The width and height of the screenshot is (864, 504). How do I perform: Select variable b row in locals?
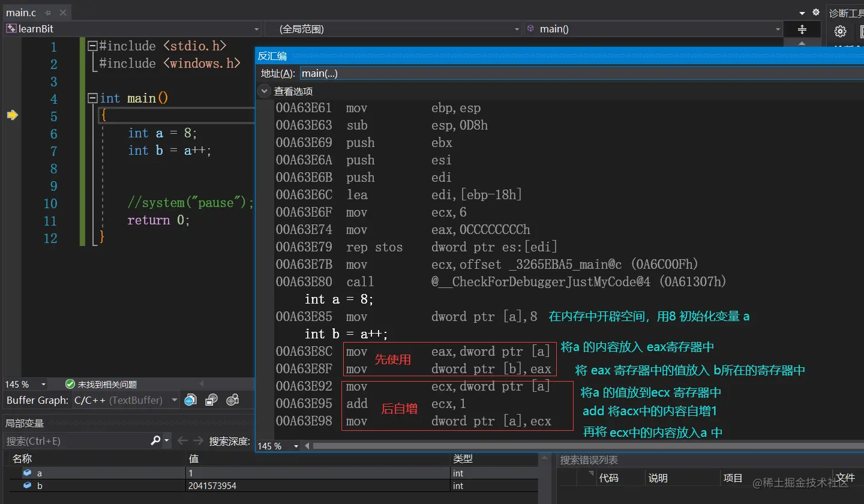pyautogui.click(x=273, y=486)
